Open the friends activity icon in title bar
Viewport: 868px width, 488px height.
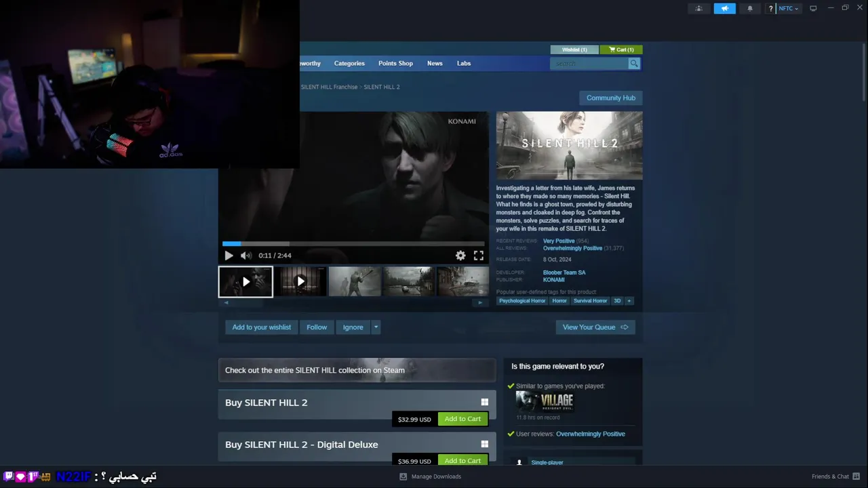(698, 8)
